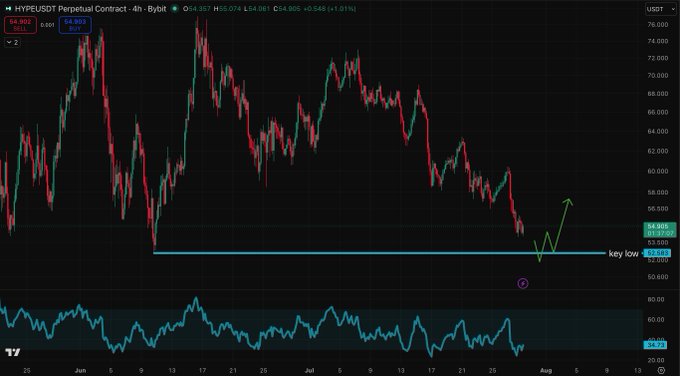Open chart settings gear icon
The width and height of the screenshot is (680, 376).
(x=661, y=370)
